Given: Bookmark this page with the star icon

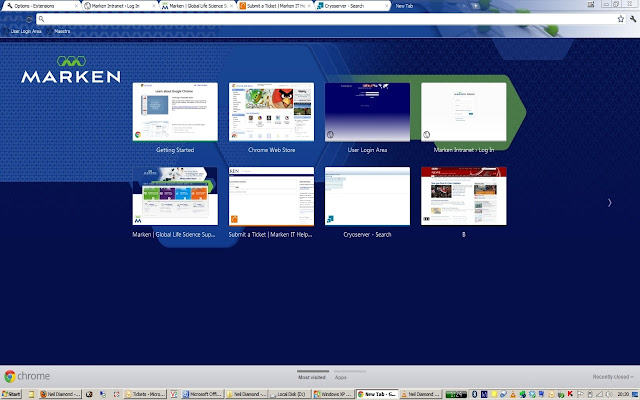Looking at the screenshot, I should click(621, 19).
